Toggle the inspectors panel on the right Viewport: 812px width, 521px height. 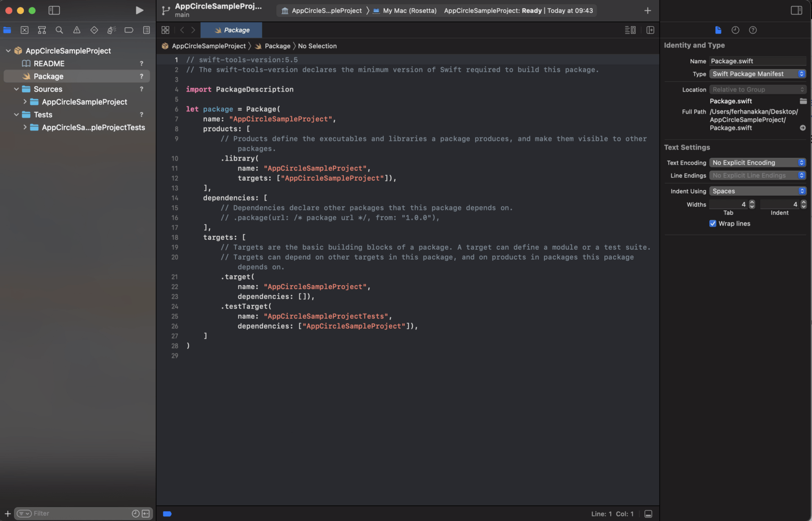[796, 10]
